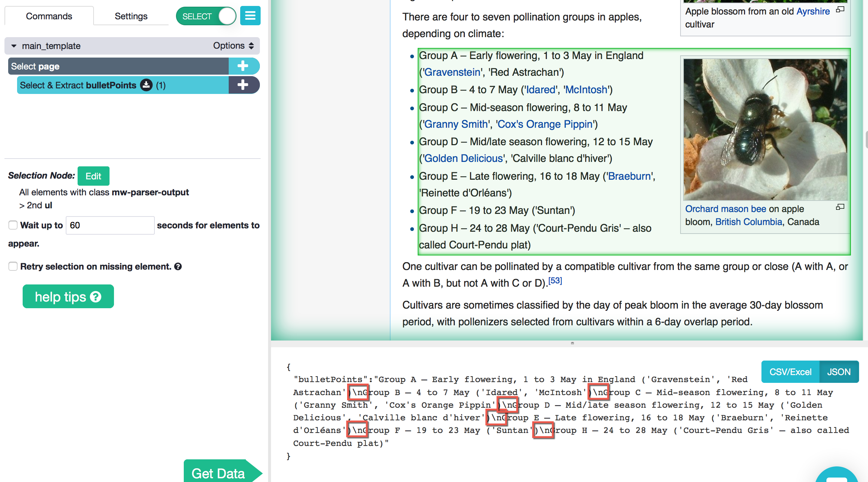This screenshot has width=868, height=482.
Task: Open the Granny Smith link
Action: tap(456, 124)
